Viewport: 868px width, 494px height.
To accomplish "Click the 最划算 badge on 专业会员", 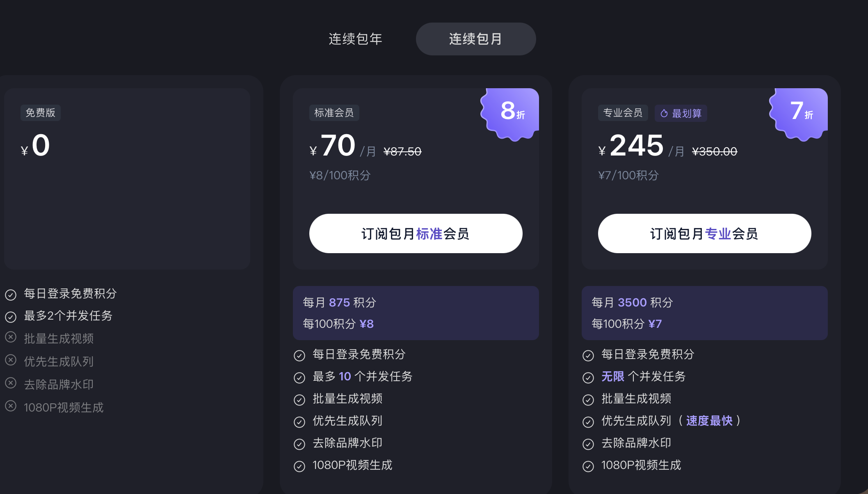I will pyautogui.click(x=681, y=113).
